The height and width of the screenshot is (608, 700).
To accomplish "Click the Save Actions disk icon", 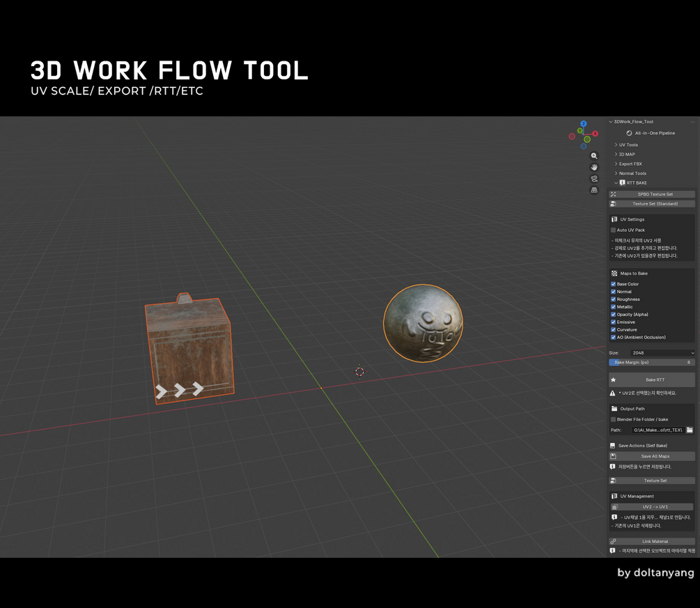I will (612, 446).
